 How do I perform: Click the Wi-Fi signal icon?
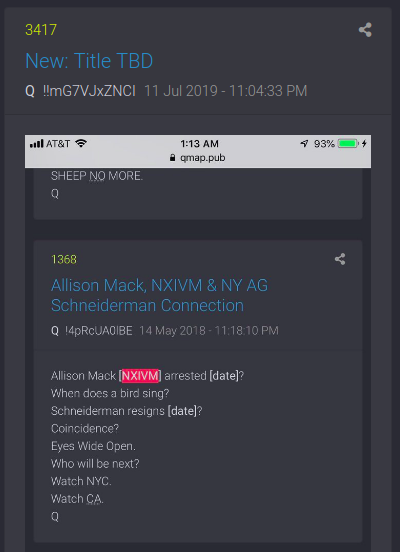click(x=81, y=143)
